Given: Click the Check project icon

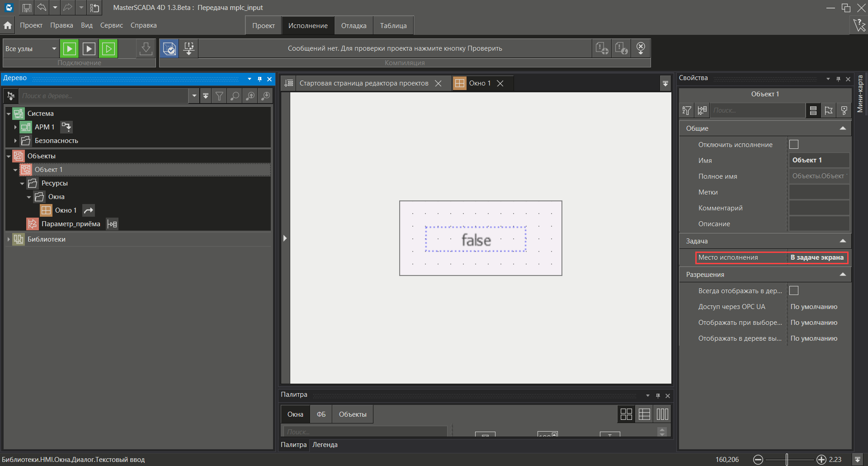Looking at the screenshot, I should point(170,49).
